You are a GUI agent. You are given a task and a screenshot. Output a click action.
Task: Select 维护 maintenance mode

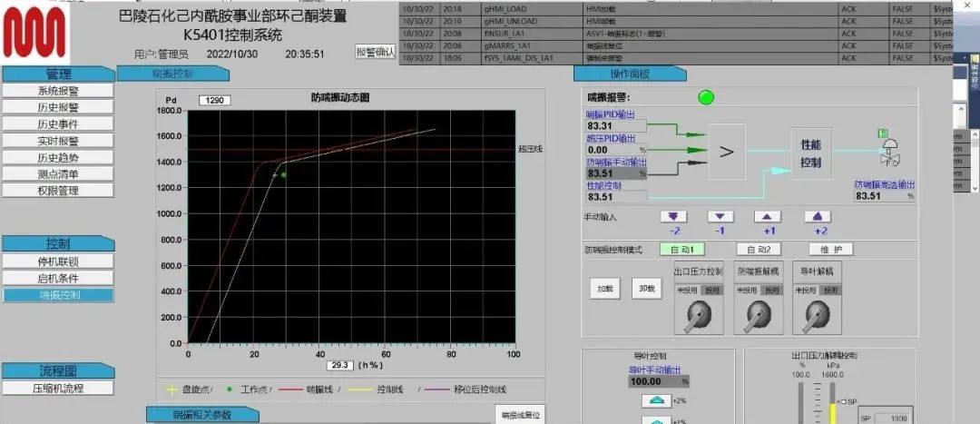830,250
